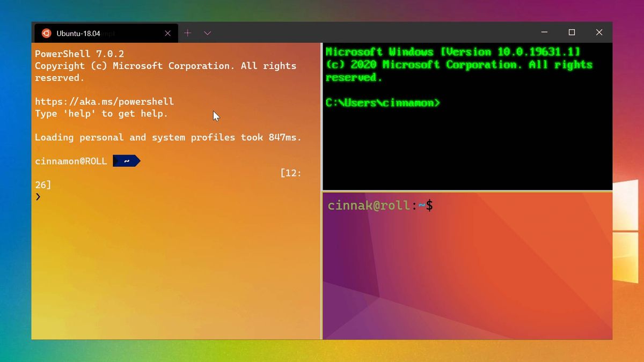Click the 'Copyright (c) Microsoft Corporation' line

point(165,72)
